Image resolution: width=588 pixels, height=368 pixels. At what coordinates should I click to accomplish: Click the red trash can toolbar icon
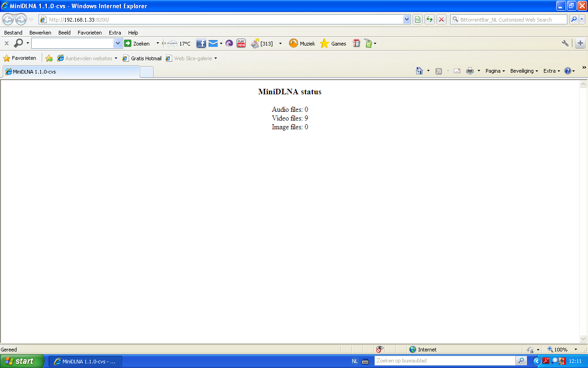(x=356, y=44)
